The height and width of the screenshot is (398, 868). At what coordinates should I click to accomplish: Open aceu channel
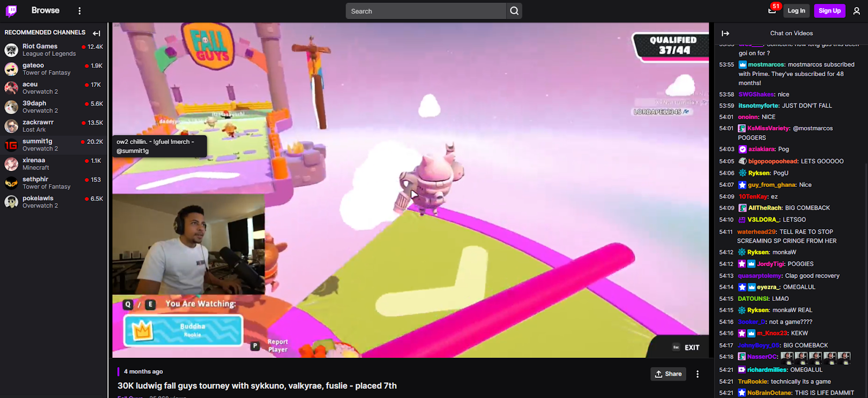[54, 88]
